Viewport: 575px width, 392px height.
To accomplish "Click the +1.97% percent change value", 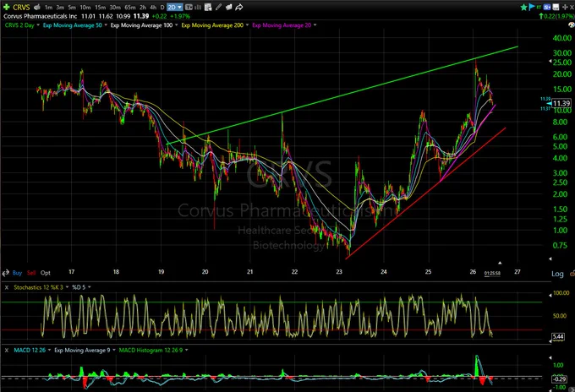I will click(x=179, y=16).
